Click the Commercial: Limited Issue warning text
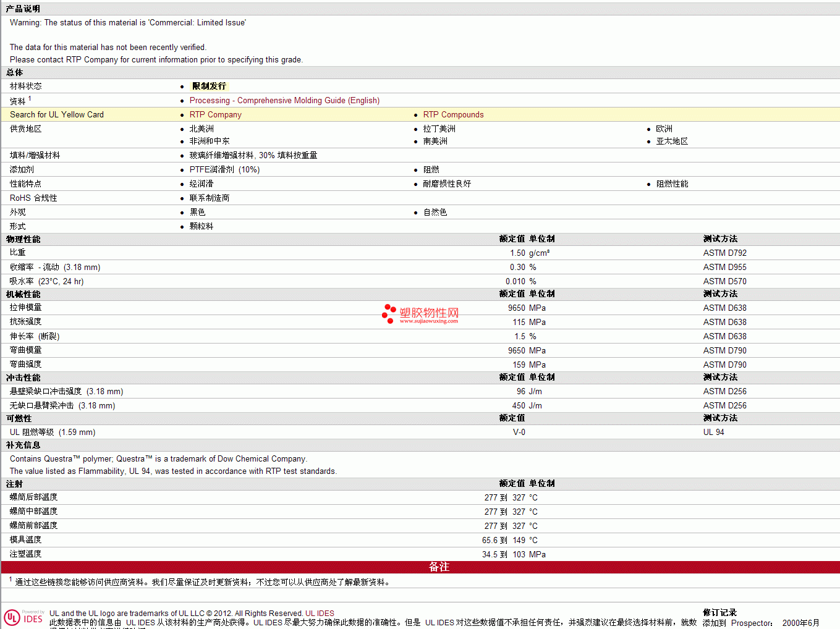The width and height of the screenshot is (840, 629). [128, 22]
